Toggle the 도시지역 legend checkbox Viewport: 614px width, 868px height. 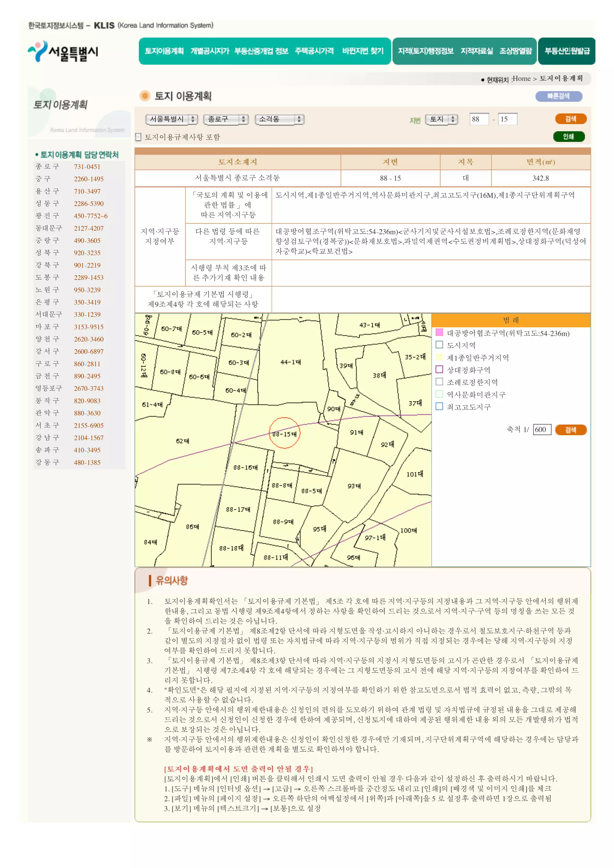pos(439,345)
